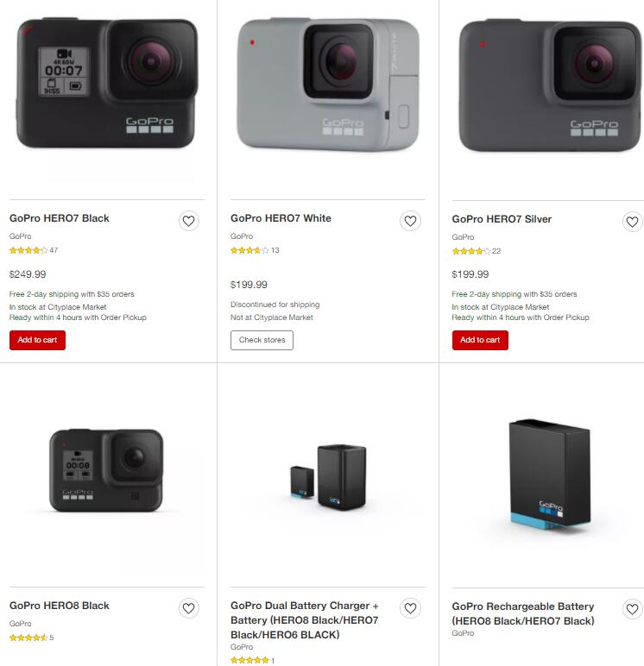This screenshot has height=666, width=644.
Task: View HERO7 Black star rating with 47 reviews
Action: pos(34,250)
